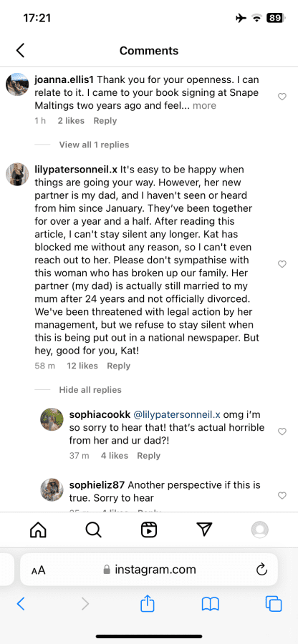Expand joanna.ellis1 comment with 'more'

click(x=204, y=106)
